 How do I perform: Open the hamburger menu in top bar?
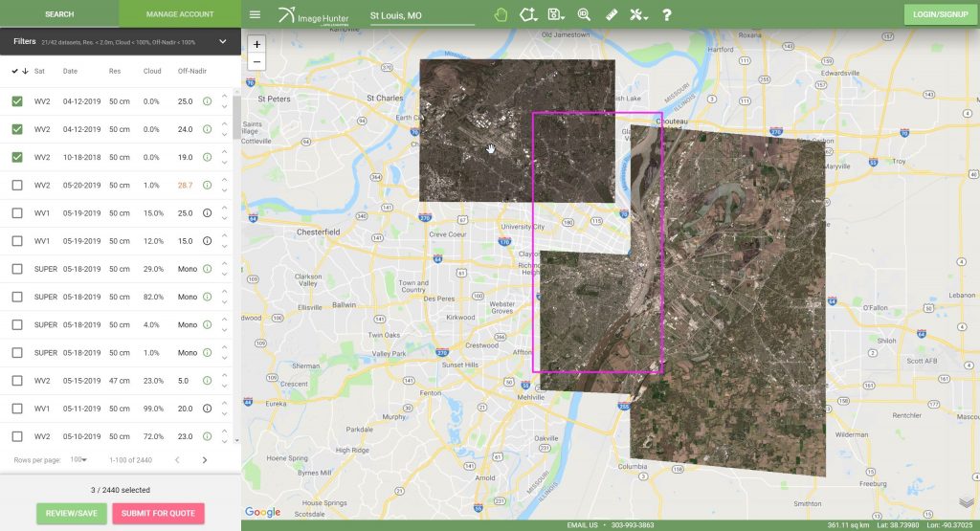[x=255, y=14]
